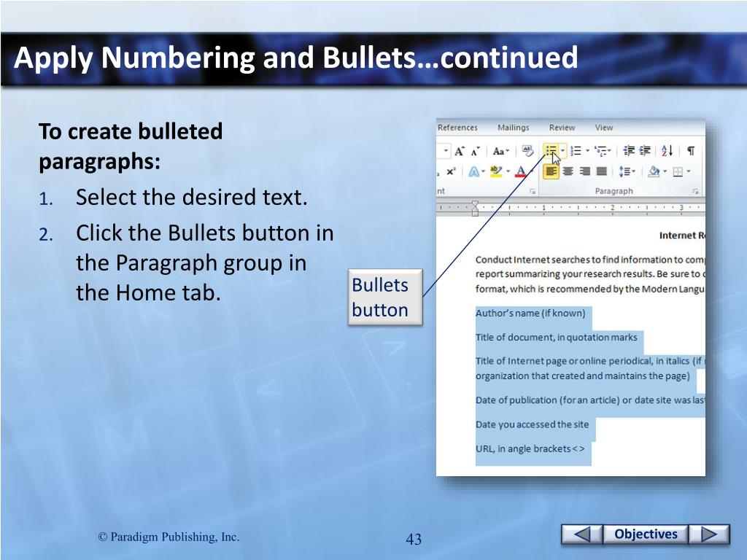Click the 'Bullets button' callout label
Viewport: 747px width, 560px height.
pyautogui.click(x=385, y=297)
